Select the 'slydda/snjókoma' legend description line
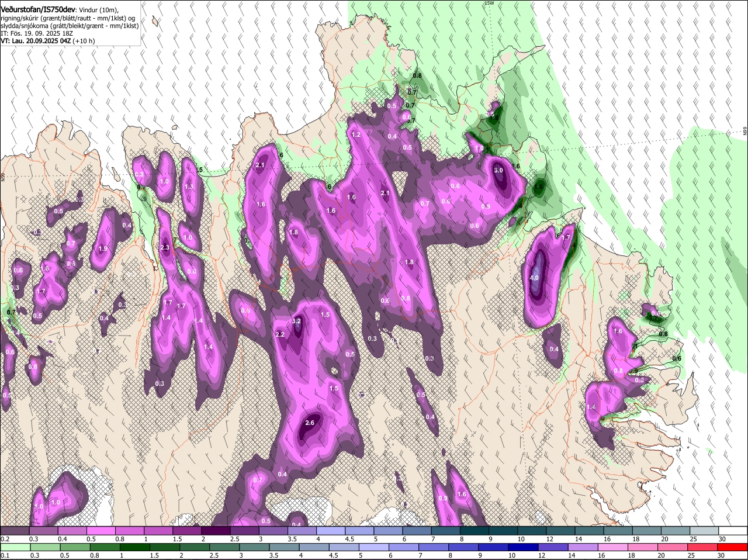 (70, 26)
